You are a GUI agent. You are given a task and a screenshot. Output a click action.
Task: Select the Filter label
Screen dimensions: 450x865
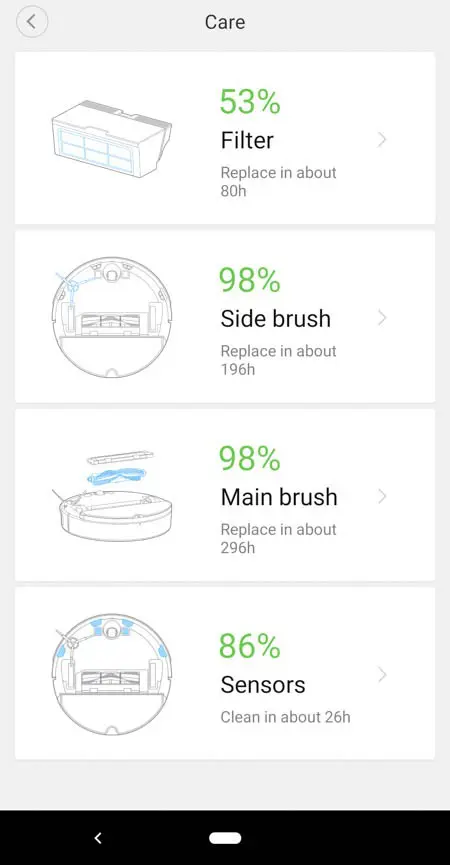(x=247, y=140)
